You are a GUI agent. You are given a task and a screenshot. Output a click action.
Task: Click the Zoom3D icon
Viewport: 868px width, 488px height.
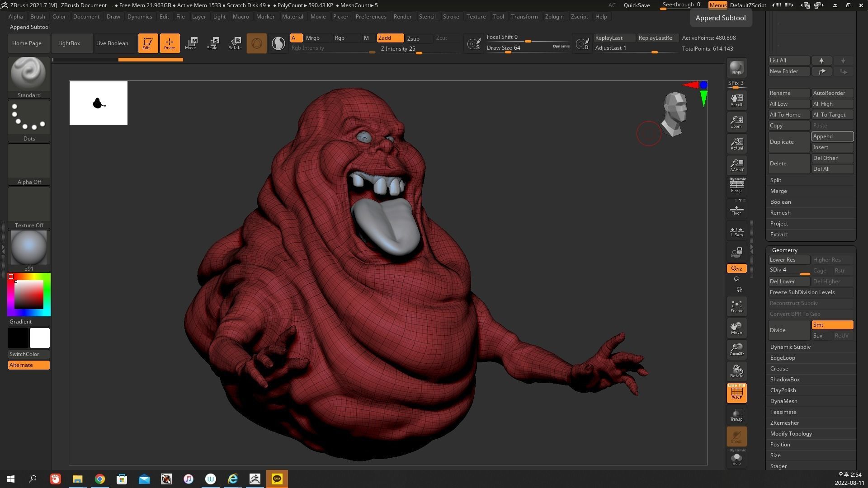[736, 349]
